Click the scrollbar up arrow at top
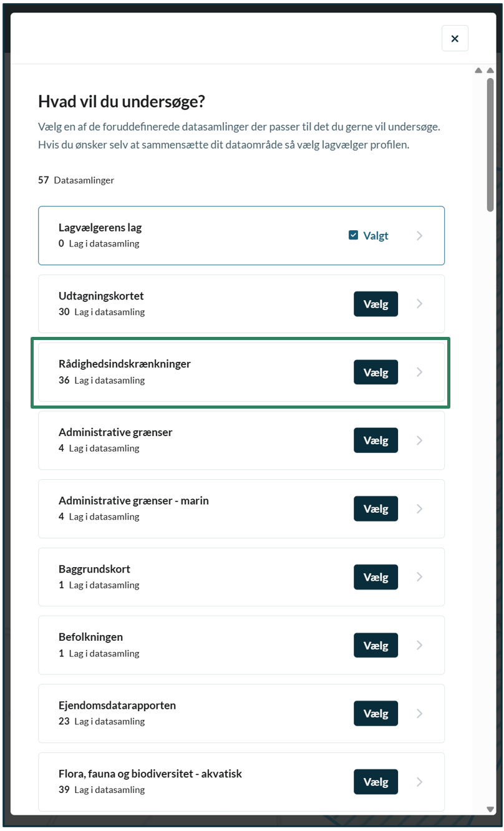 (x=491, y=70)
